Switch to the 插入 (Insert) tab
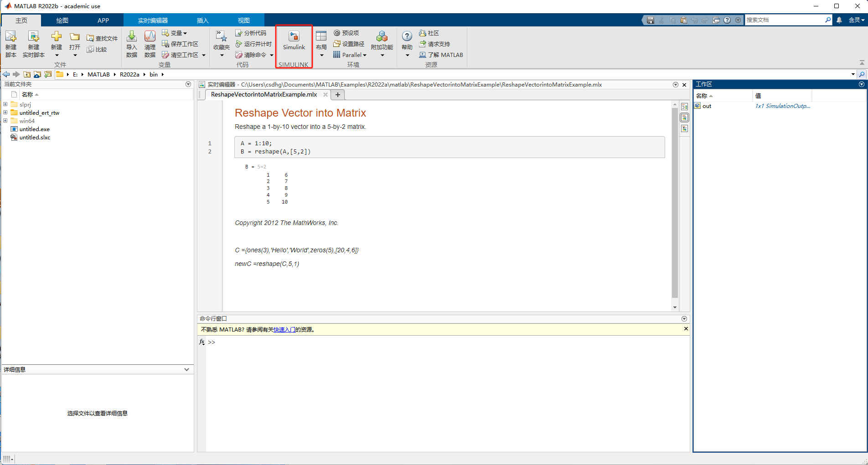 203,20
